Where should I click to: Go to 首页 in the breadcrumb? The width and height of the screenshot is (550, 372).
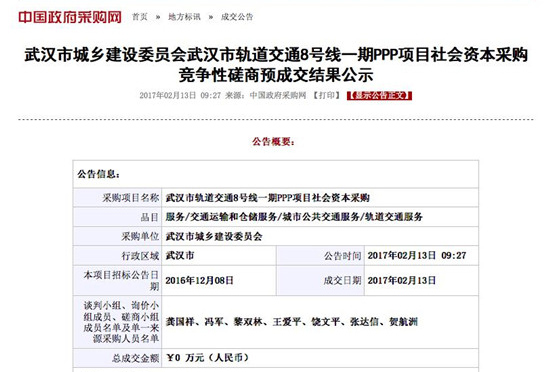(x=140, y=17)
